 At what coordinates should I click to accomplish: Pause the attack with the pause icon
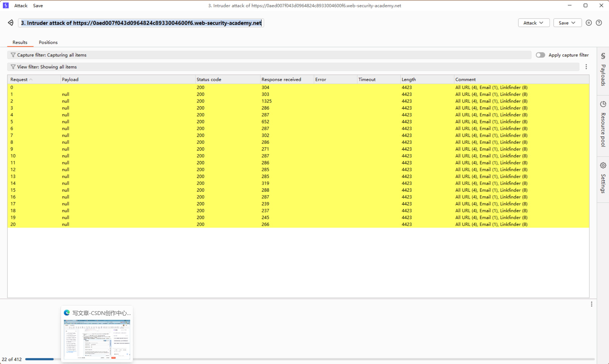pyautogui.click(x=589, y=23)
